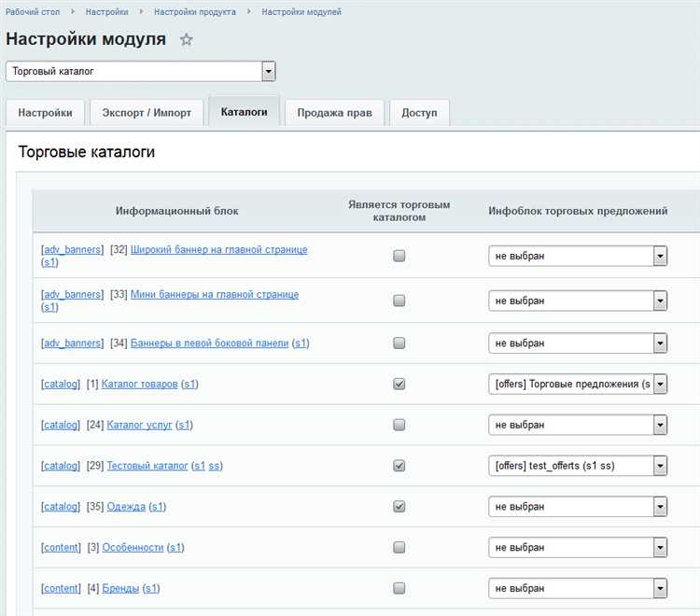Click the Информационный блок column header

176,211
